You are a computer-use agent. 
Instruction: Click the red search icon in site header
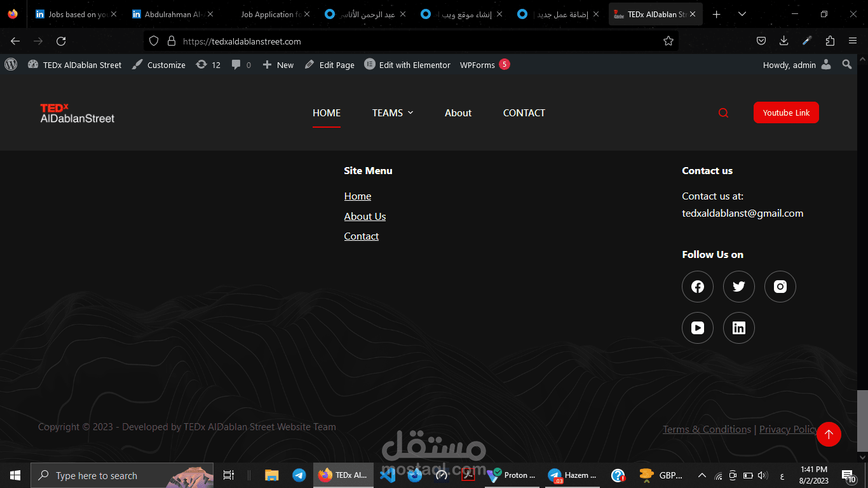(x=723, y=113)
